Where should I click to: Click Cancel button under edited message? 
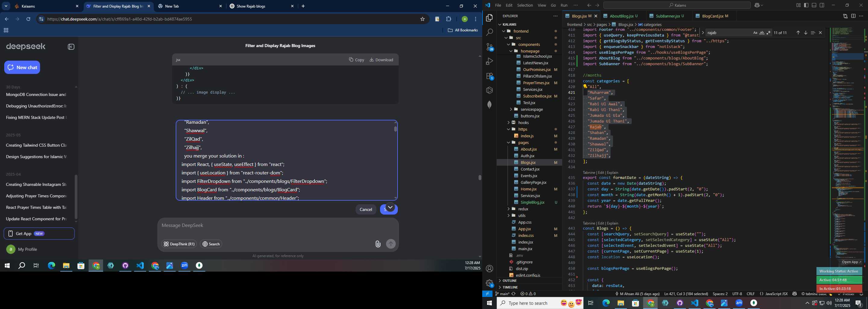[x=366, y=209]
